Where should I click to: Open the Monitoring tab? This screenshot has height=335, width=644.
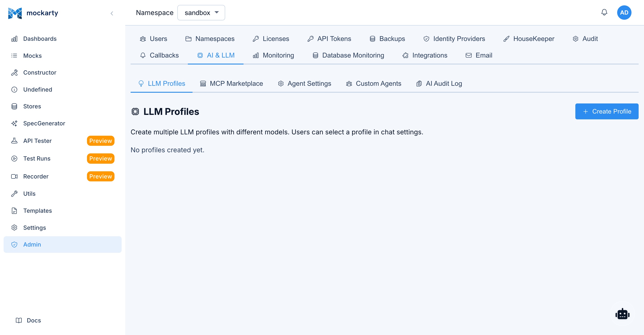[x=273, y=55]
